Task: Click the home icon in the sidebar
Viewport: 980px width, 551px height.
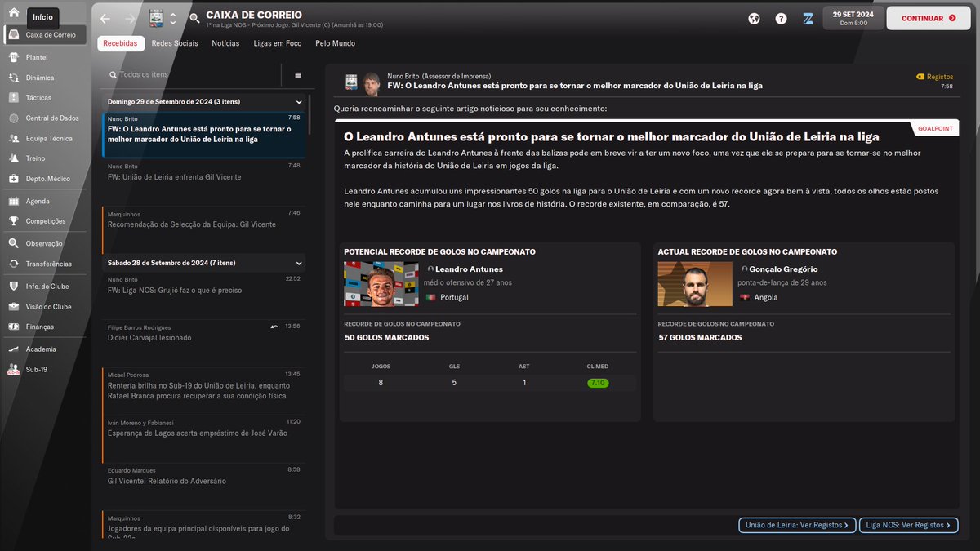Action: (13, 13)
